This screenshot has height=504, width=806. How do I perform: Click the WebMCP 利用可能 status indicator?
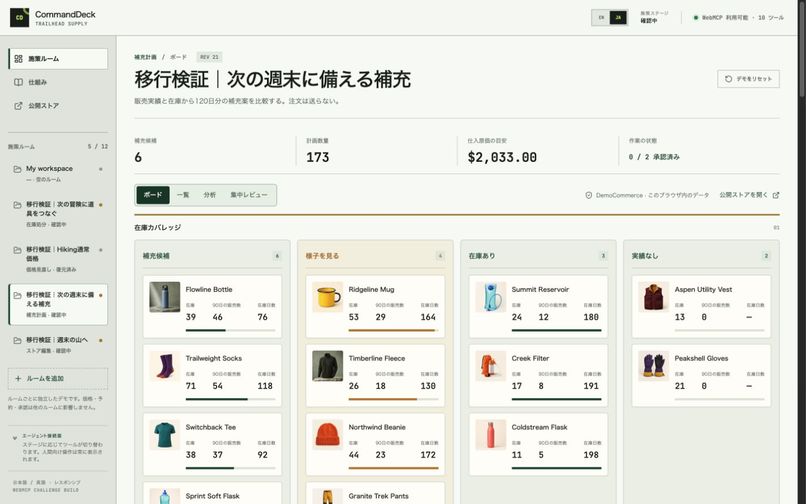pos(739,17)
